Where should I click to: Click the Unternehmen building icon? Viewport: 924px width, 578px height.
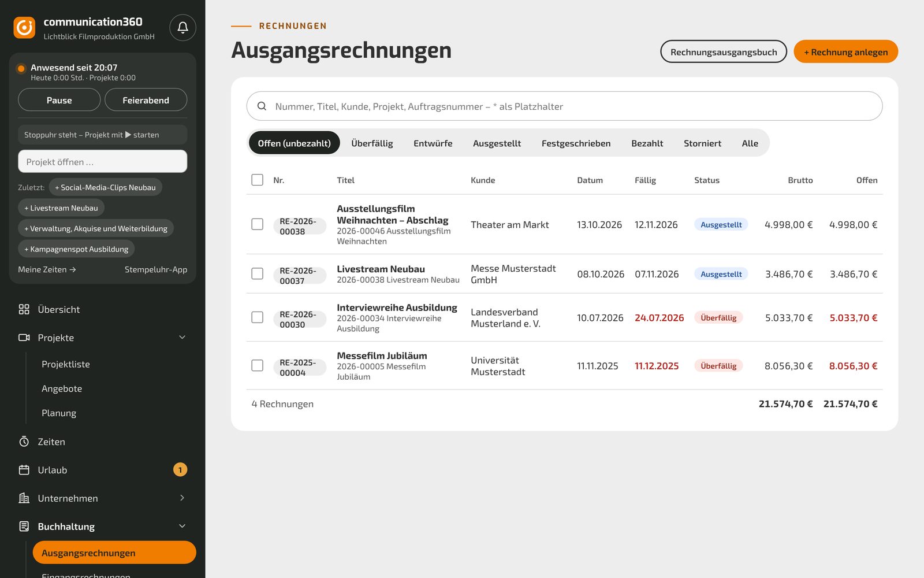pos(24,498)
